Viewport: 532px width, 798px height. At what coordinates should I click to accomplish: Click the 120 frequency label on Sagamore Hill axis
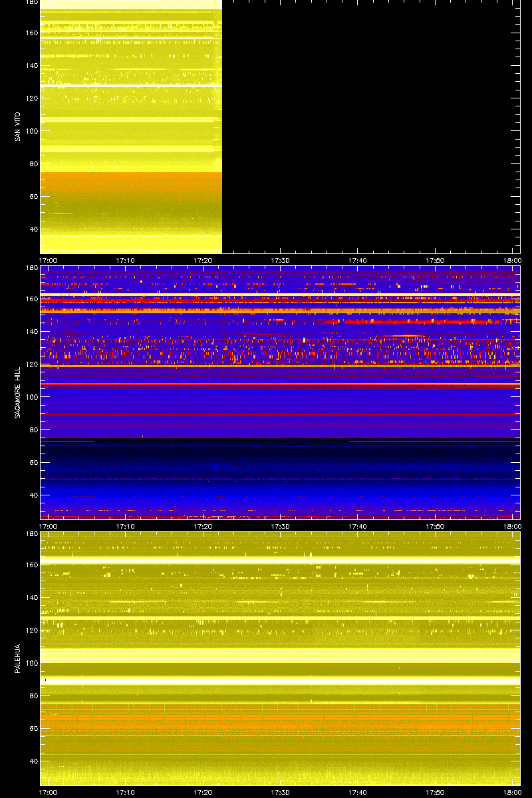point(32,364)
